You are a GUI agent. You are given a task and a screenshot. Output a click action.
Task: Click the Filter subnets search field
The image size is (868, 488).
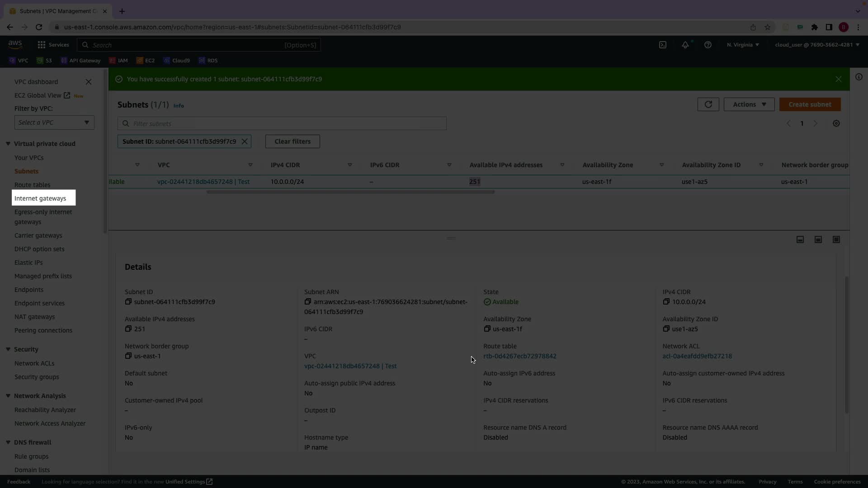(x=282, y=123)
